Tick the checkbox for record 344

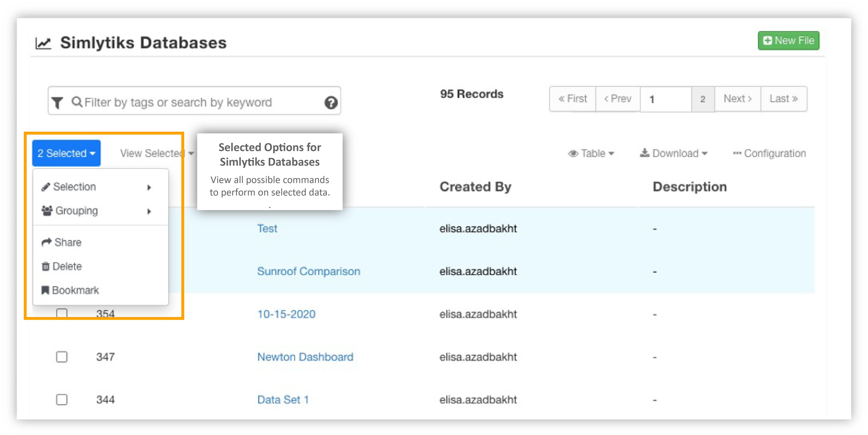coord(62,400)
